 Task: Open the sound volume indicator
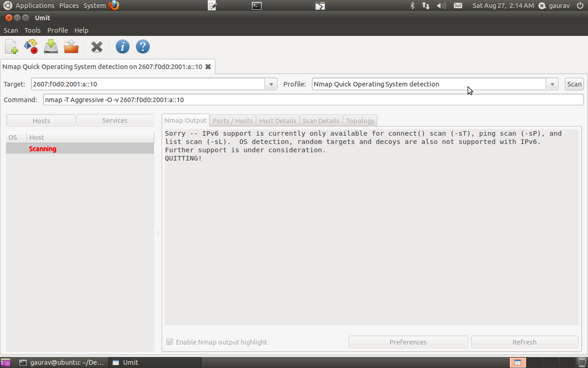pyautogui.click(x=441, y=6)
